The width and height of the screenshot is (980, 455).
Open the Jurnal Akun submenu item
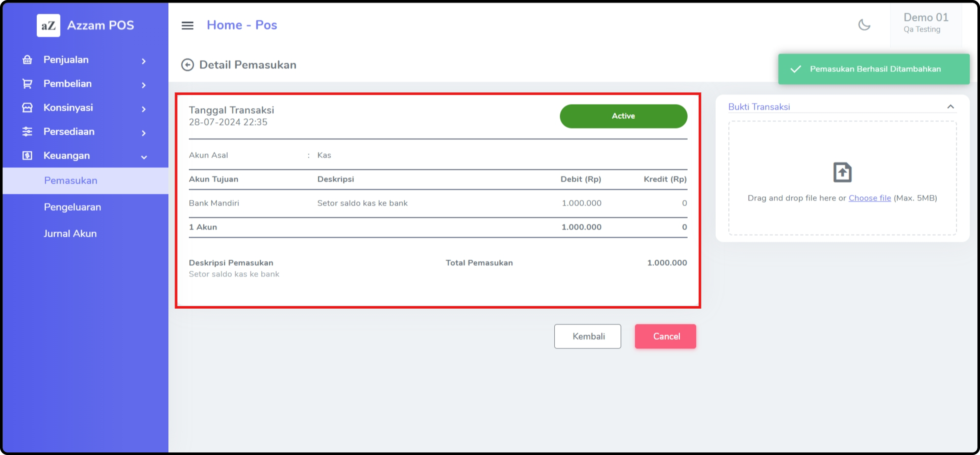point(70,233)
